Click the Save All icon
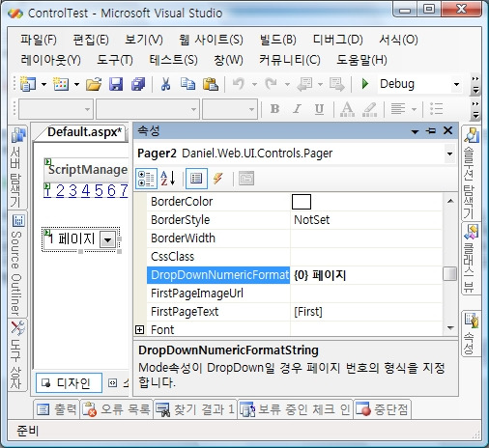 pyautogui.click(x=138, y=84)
